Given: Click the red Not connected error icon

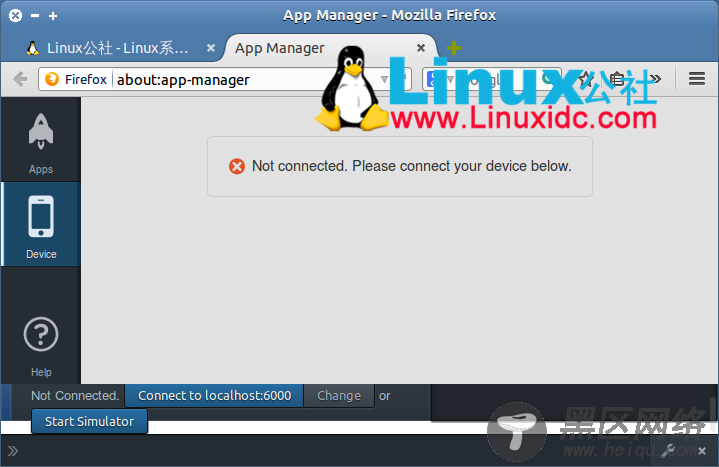Looking at the screenshot, I should tap(237, 166).
